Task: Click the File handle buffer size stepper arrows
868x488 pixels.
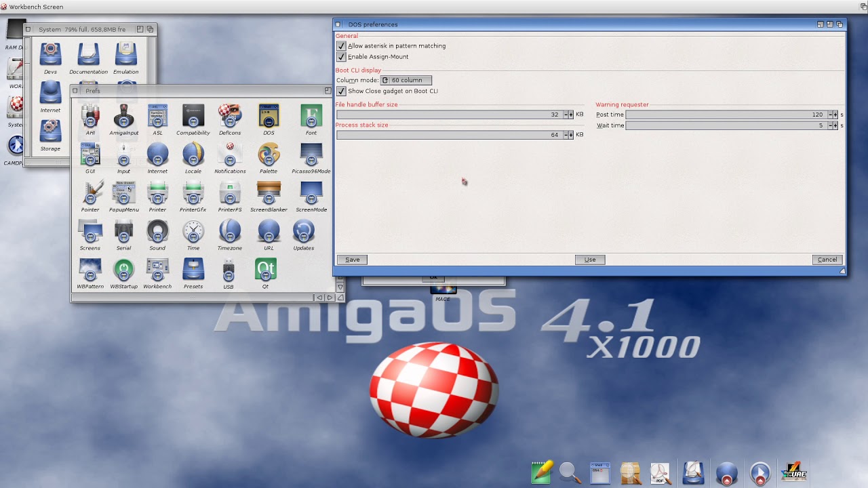Action: pyautogui.click(x=568, y=115)
